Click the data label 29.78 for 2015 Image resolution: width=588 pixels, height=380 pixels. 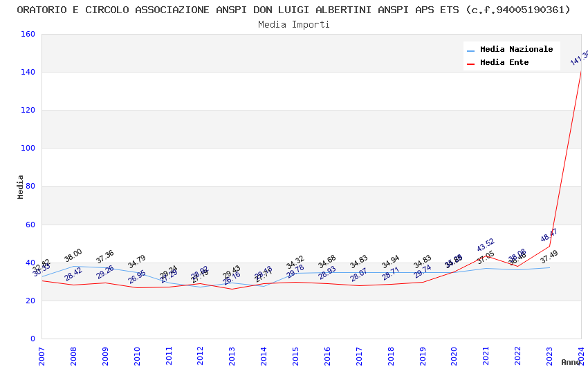[x=295, y=271]
